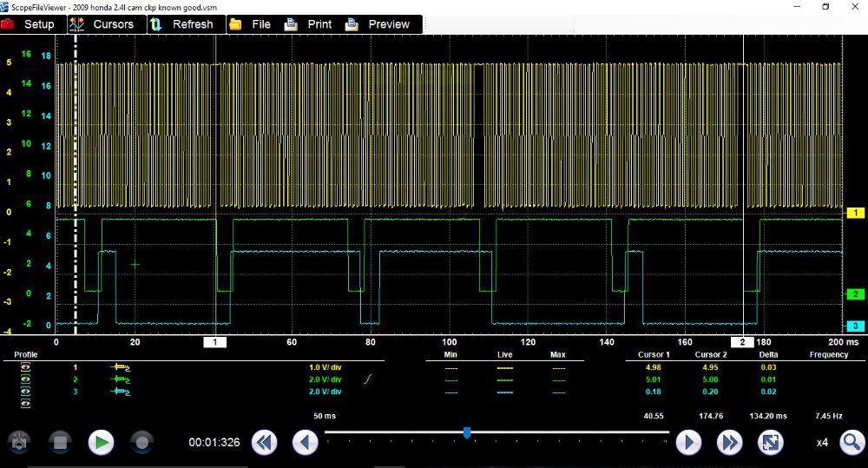Click the camera snapshot icon
The width and height of the screenshot is (868, 468).
[20, 443]
